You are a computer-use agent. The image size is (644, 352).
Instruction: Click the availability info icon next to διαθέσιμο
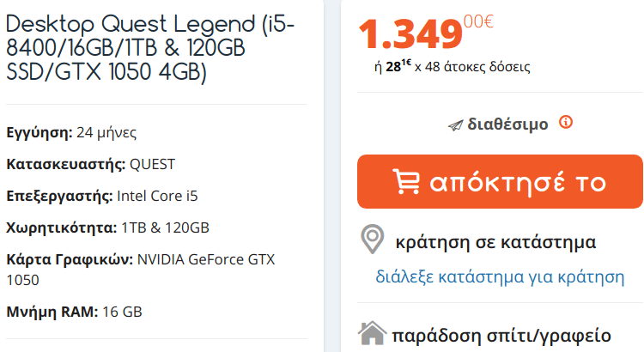coord(566,122)
